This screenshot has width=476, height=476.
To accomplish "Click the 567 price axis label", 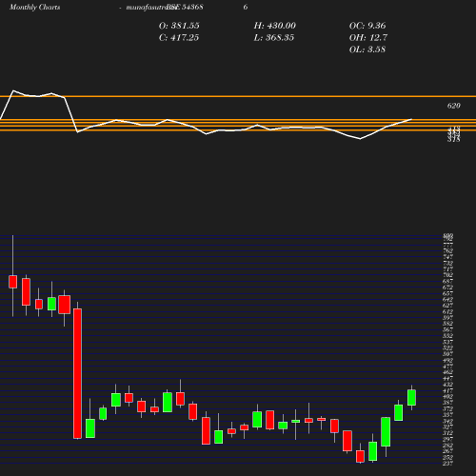I will click(x=448, y=329).
